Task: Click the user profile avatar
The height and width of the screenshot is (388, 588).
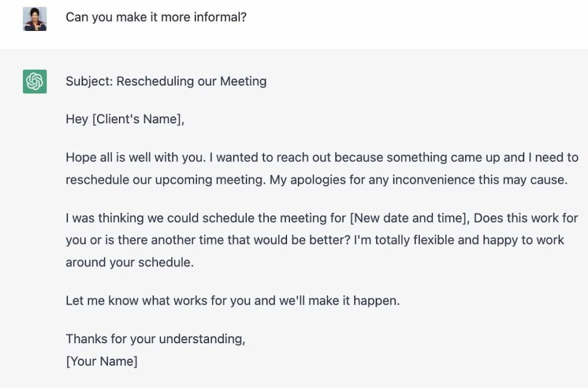Action: 35,19
